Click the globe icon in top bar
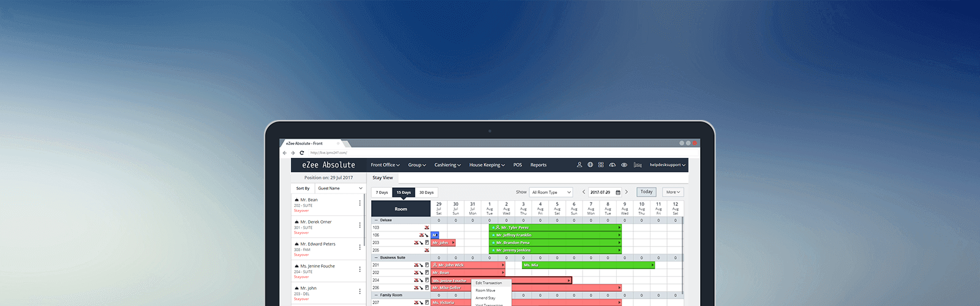980x306 pixels. pos(590,165)
